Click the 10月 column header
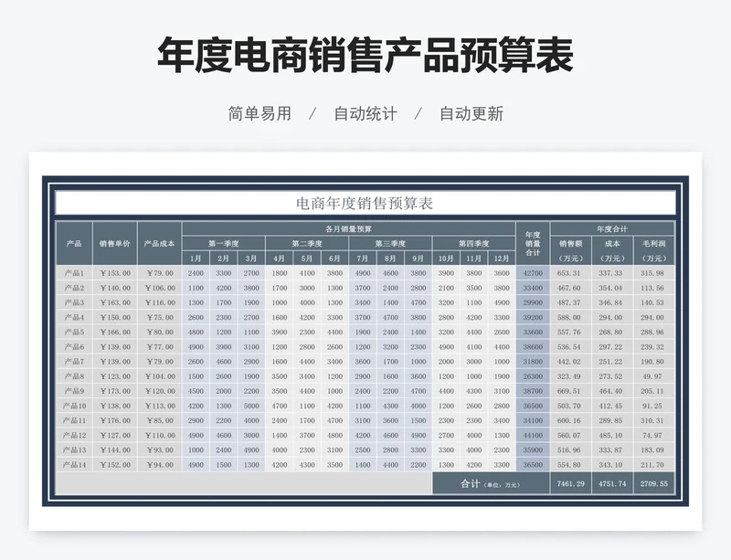The height and width of the screenshot is (560, 731). coord(446,259)
